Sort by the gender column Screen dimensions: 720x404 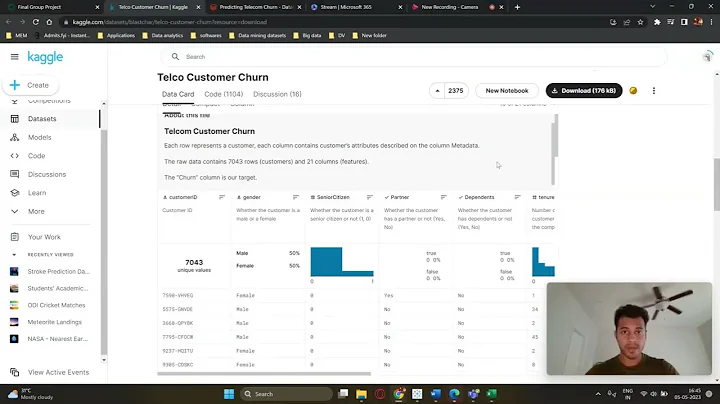click(x=296, y=197)
